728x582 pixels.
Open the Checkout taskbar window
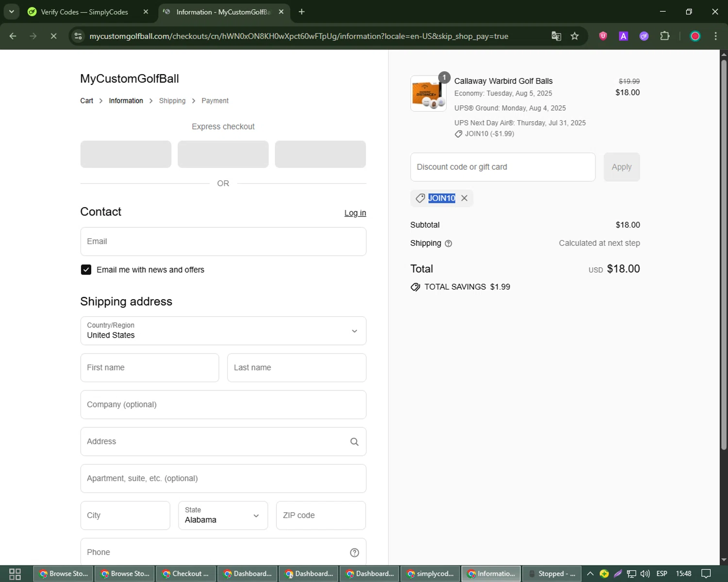click(186, 574)
